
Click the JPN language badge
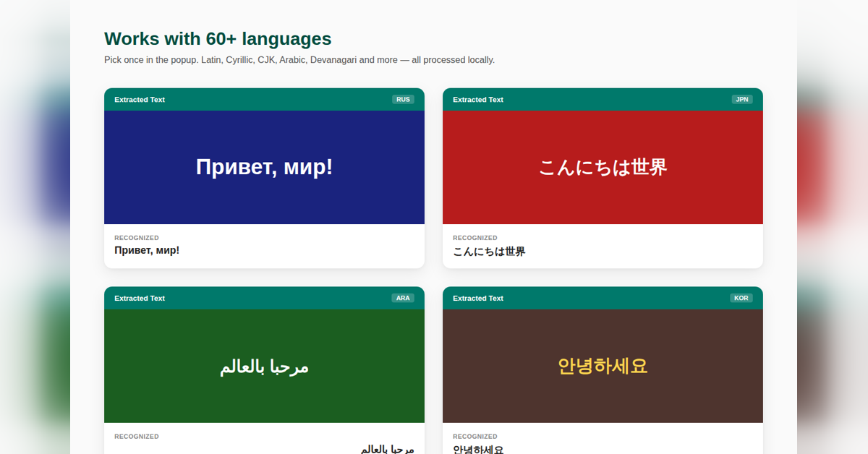[x=742, y=100]
